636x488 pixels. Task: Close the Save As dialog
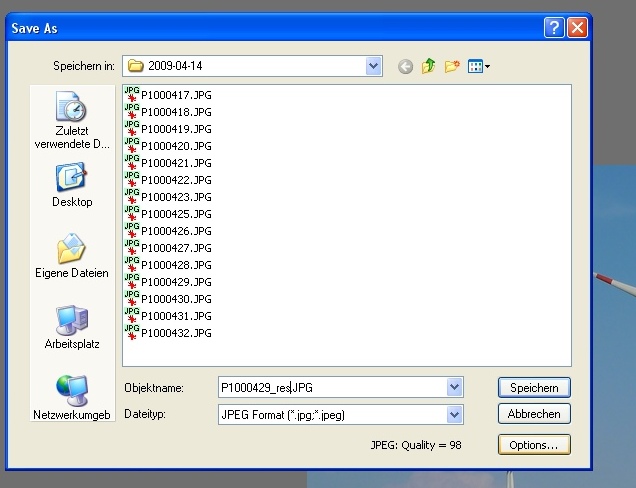coord(578,28)
